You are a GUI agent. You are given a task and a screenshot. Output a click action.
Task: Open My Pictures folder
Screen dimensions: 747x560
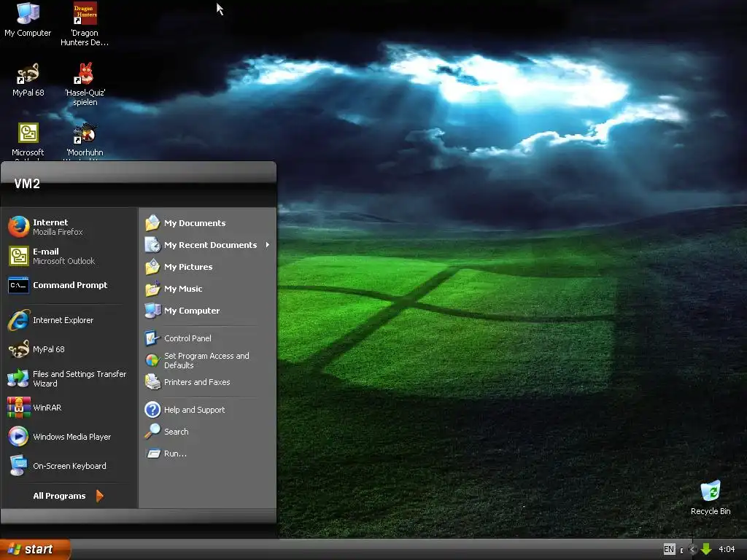[x=208, y=267]
